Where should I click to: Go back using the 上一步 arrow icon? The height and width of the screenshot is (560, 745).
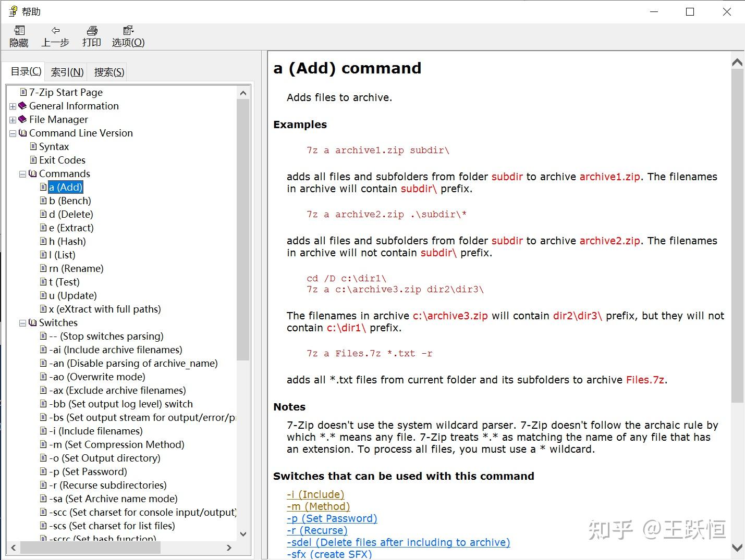click(55, 30)
